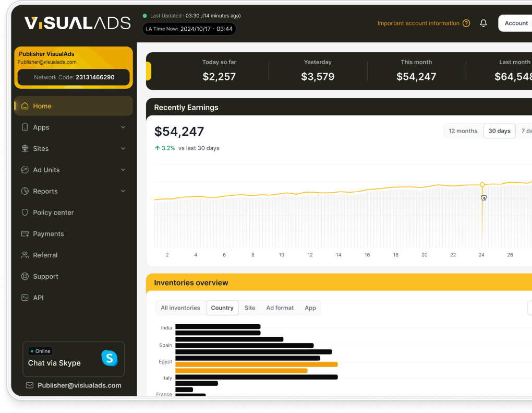Switch to App inventory tab
Screen dimensions: 532x413
tap(310, 308)
